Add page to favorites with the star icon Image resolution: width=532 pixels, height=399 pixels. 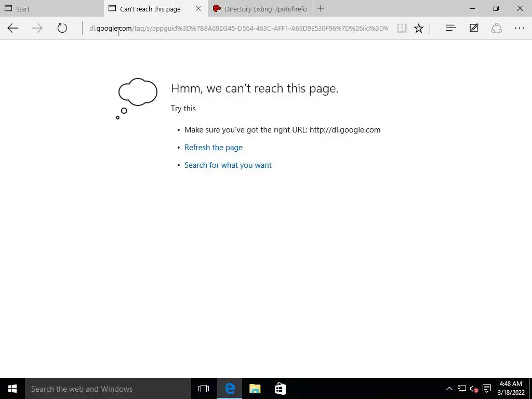[419, 28]
